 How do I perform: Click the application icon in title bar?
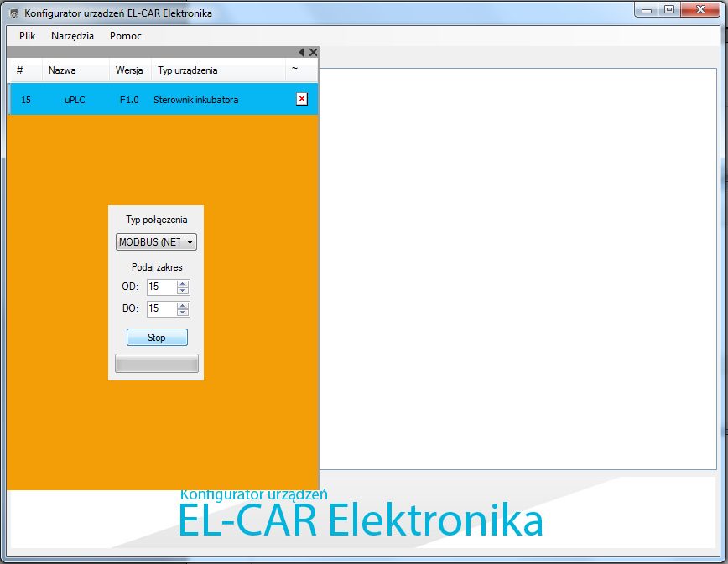[x=14, y=13]
